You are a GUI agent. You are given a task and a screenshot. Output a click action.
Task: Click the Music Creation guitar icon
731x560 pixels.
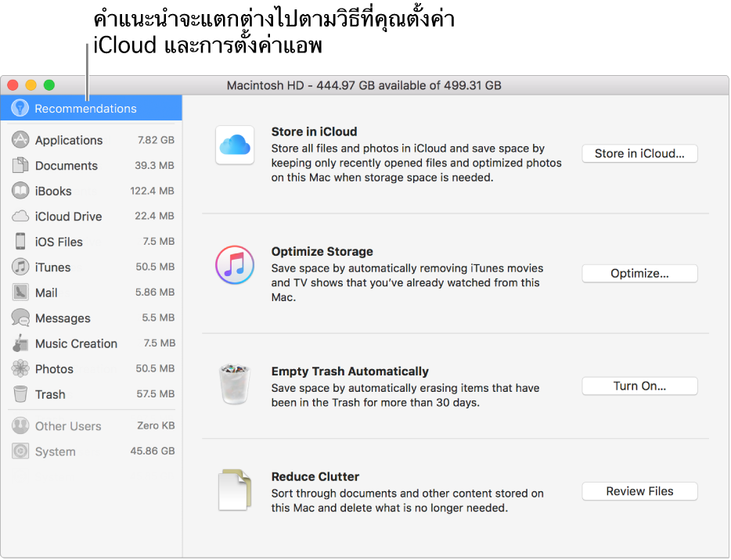(20, 343)
